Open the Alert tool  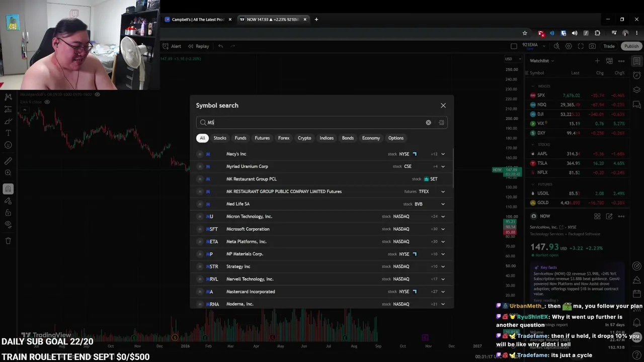[172, 46]
